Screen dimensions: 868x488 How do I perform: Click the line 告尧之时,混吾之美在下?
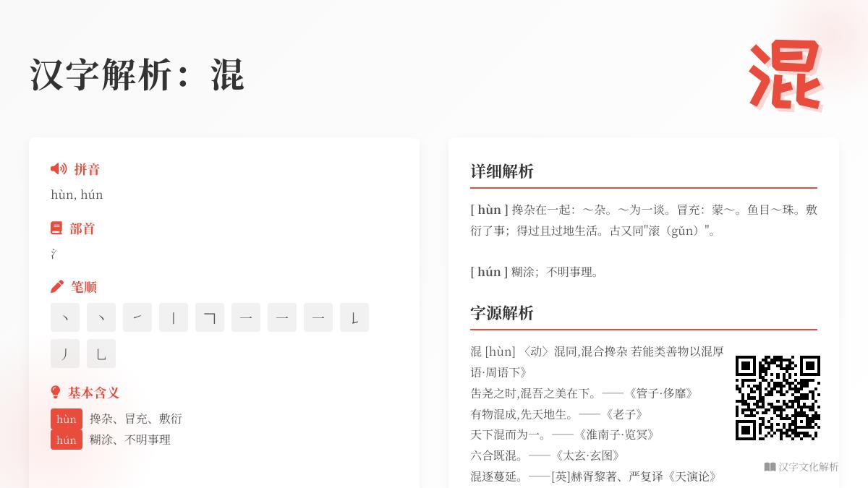pos(582,393)
